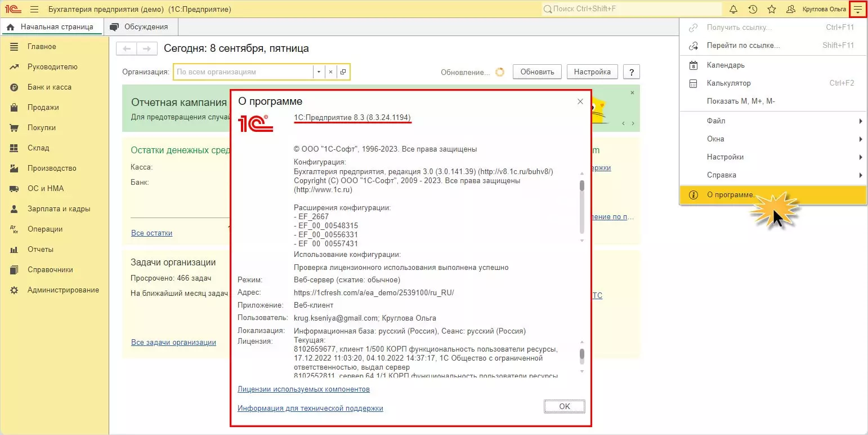Click the text Просрочено: 466 задач

pyautogui.click(x=171, y=278)
